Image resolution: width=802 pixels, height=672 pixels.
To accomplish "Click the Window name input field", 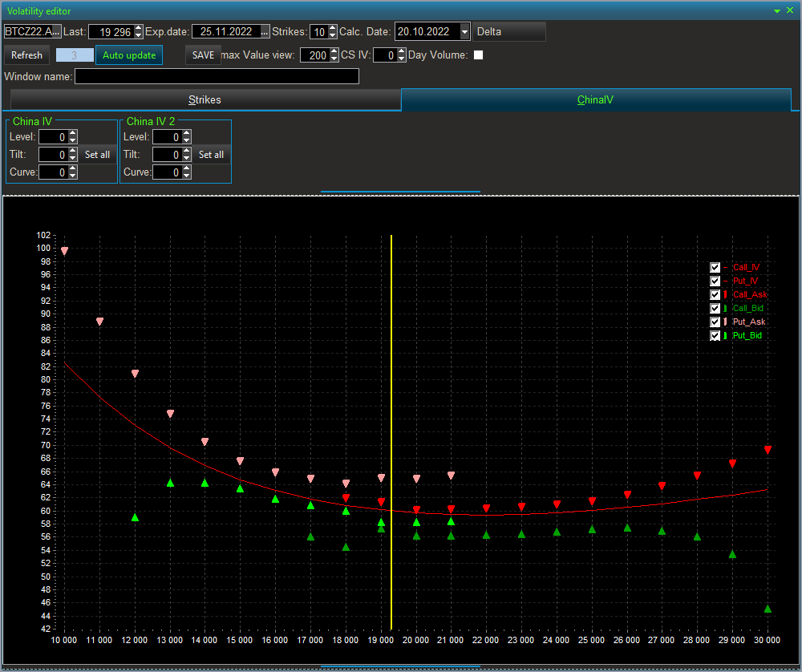I will tap(217, 77).
